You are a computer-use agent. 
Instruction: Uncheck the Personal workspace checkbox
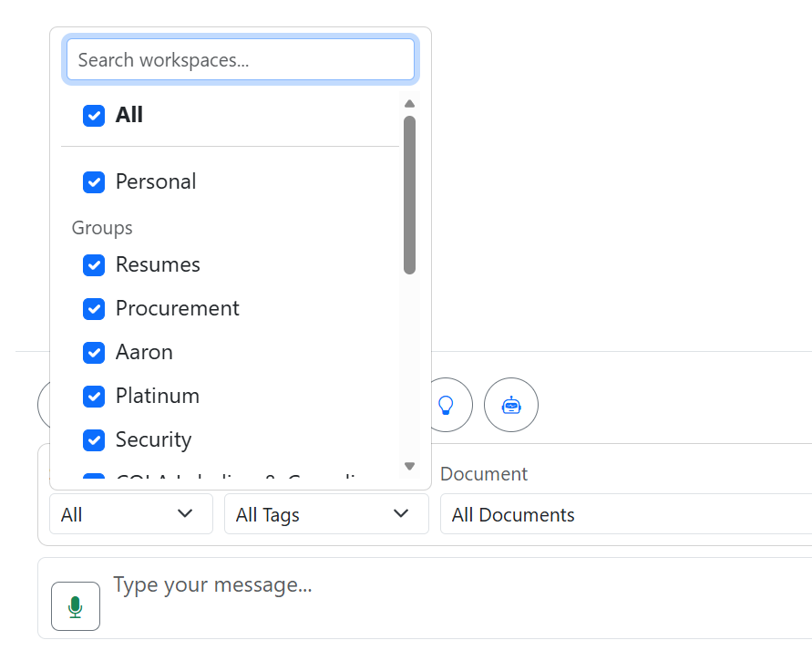[x=94, y=182]
